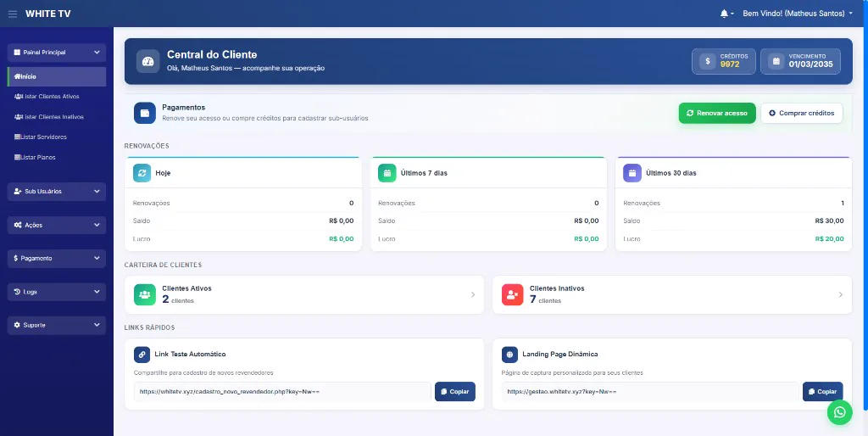Screen dimensions: 868x436
Task: Open Clientes Ativos card arrow
Action: click(x=473, y=294)
